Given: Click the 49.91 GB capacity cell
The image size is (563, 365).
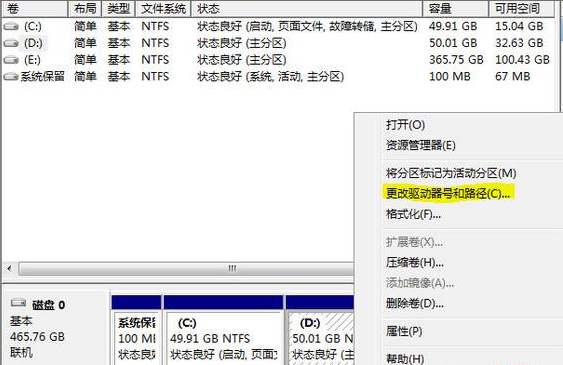Looking at the screenshot, I should pos(453,26).
